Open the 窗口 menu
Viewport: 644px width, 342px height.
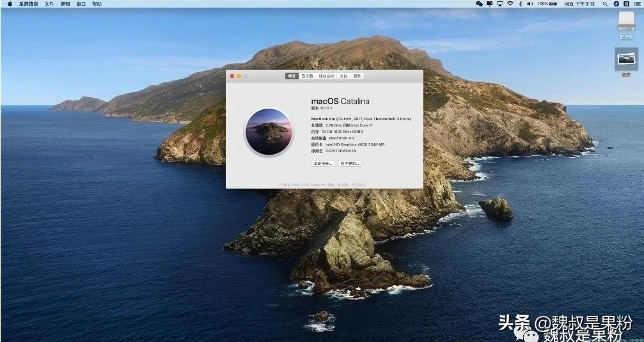(x=81, y=4)
